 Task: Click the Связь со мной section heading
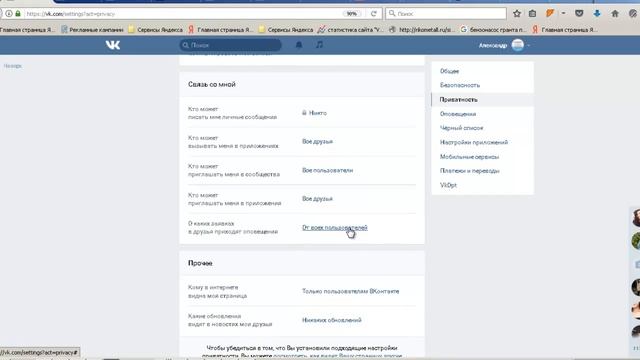click(211, 84)
